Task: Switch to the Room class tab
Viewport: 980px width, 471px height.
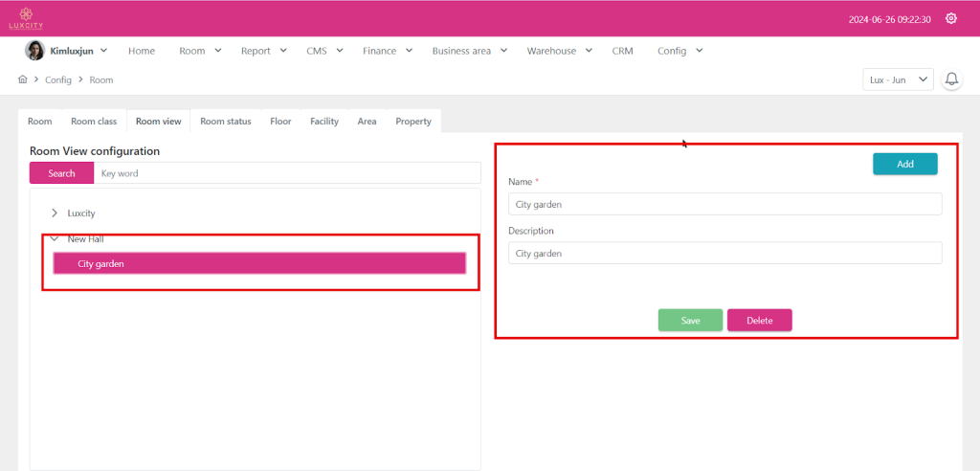Action: click(94, 122)
